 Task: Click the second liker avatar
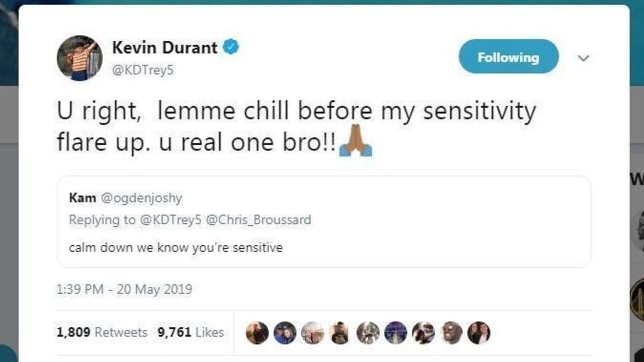pos(285,332)
